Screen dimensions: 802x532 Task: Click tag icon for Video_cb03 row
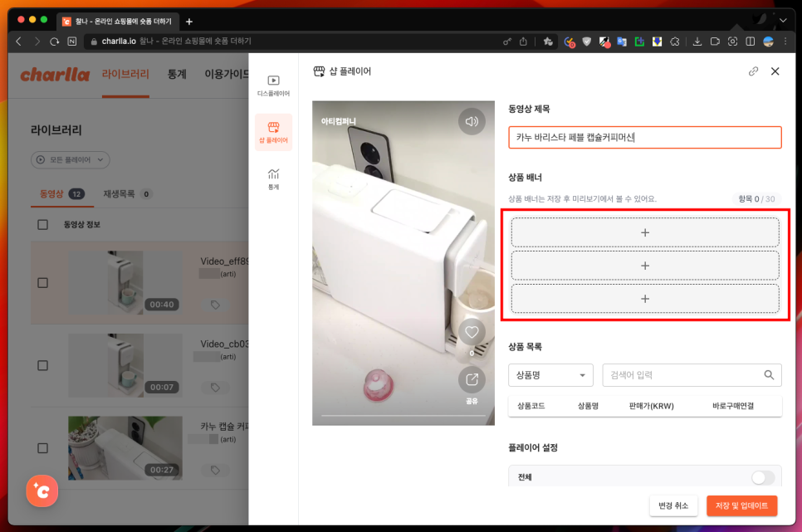[x=215, y=388]
